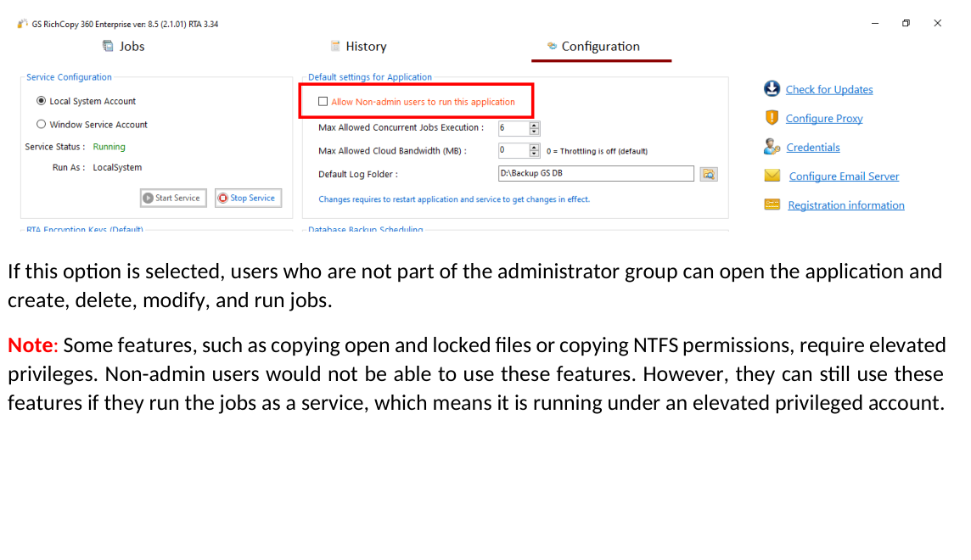Select Local System Account radio button

pyautogui.click(x=41, y=101)
